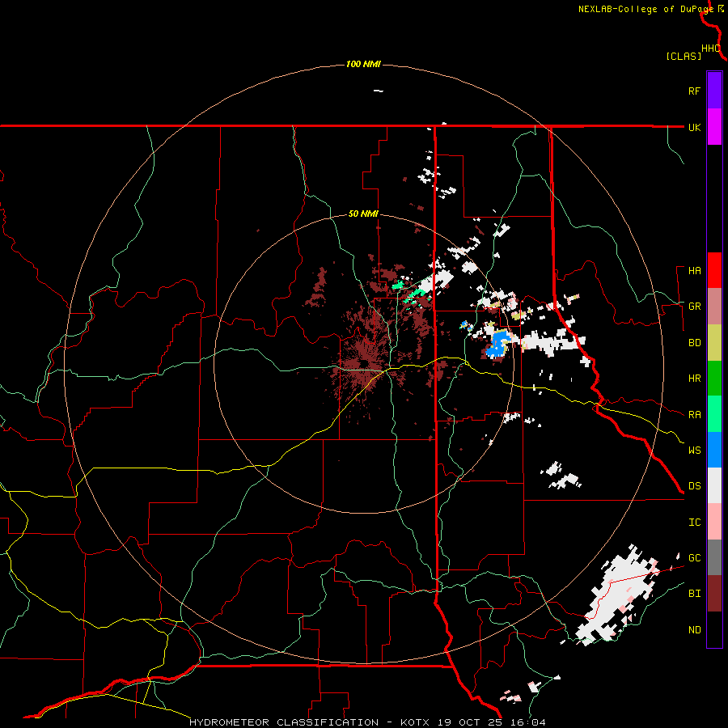The height and width of the screenshot is (728, 728).
Task: Click the WS blue legend swatch
Action: 714,450
